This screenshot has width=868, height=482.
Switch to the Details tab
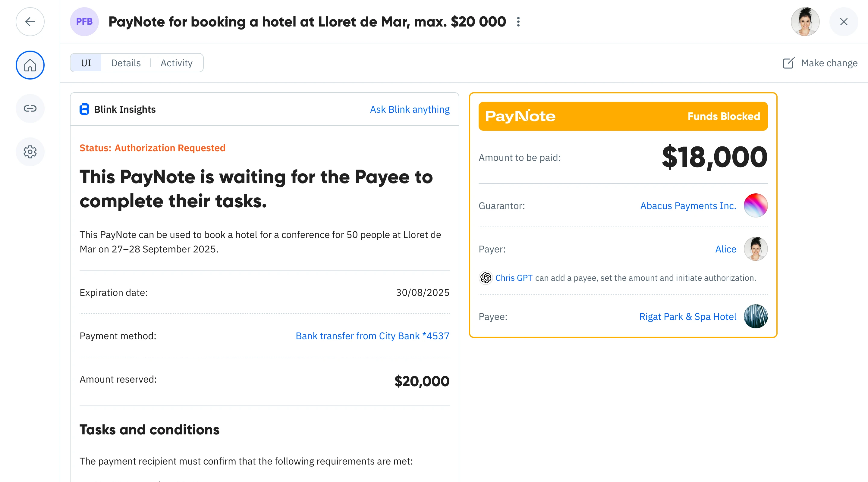click(126, 63)
